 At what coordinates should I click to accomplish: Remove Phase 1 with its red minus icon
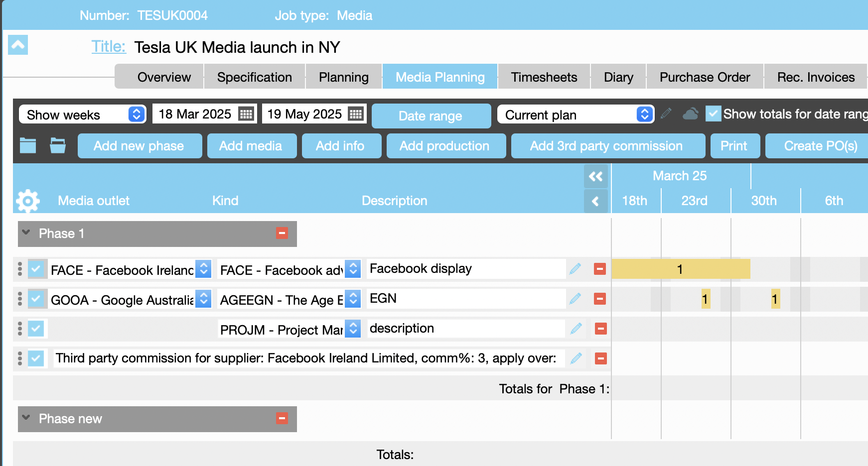tap(282, 233)
